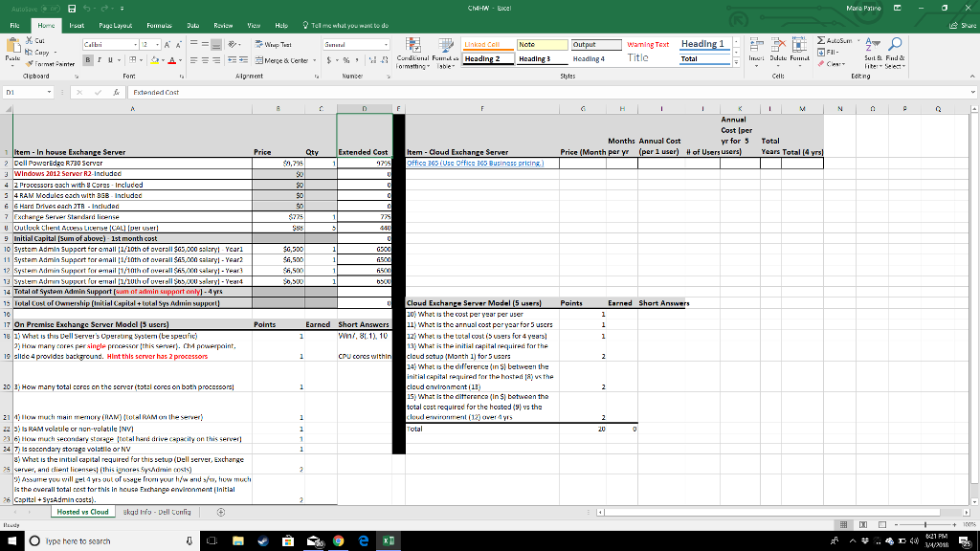Open Conditional Formatting

[x=413, y=58]
